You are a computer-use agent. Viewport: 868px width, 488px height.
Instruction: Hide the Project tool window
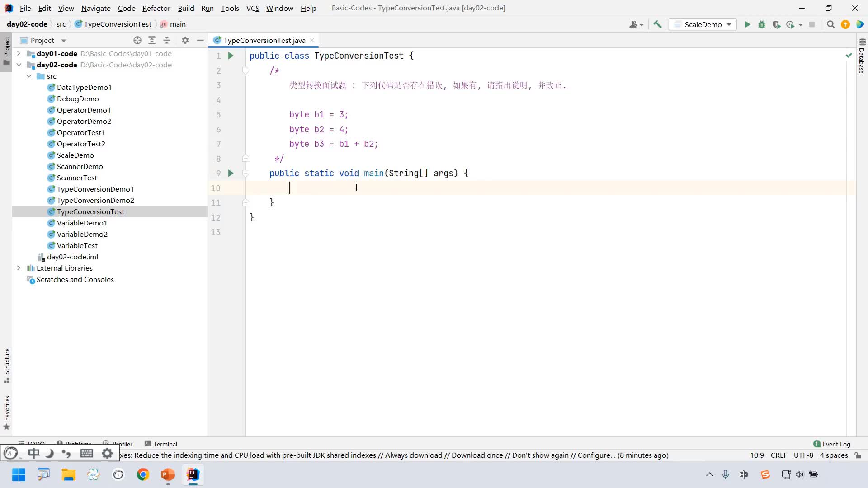(x=200, y=40)
